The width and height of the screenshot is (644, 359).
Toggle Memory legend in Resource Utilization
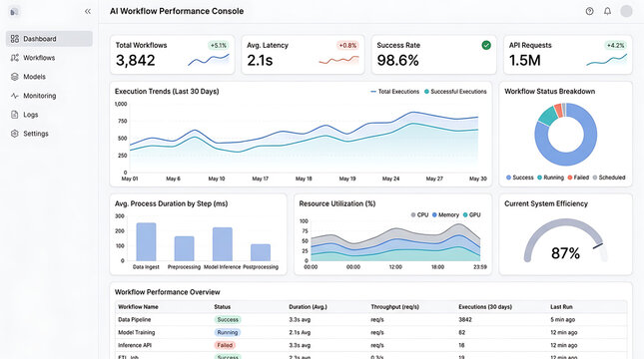[x=445, y=214]
